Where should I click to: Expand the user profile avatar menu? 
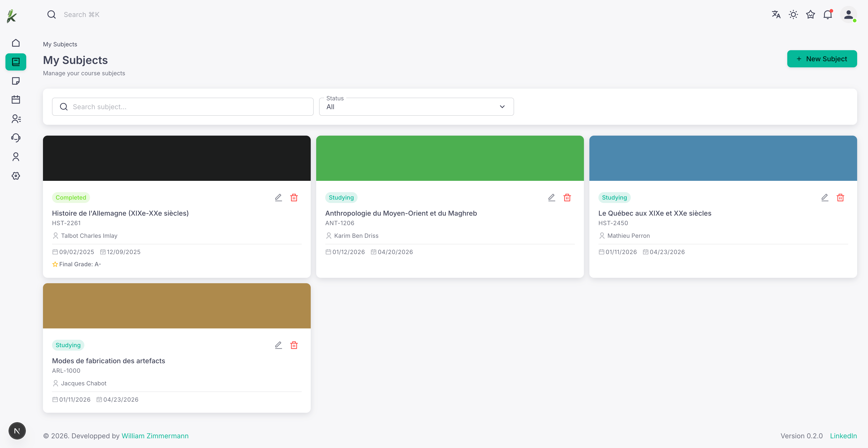(849, 14)
